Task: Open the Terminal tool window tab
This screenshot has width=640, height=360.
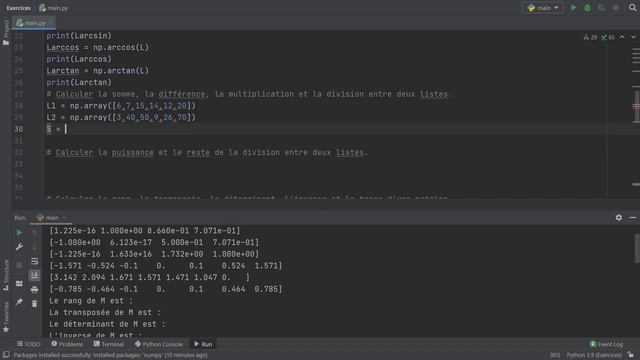Action: [x=109, y=344]
